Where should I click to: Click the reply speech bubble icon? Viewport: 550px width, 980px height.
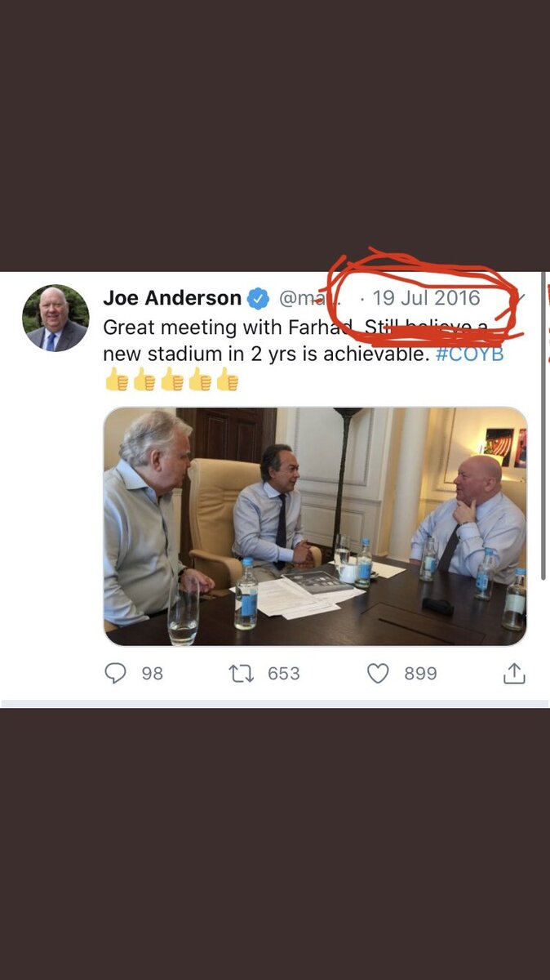click(116, 673)
